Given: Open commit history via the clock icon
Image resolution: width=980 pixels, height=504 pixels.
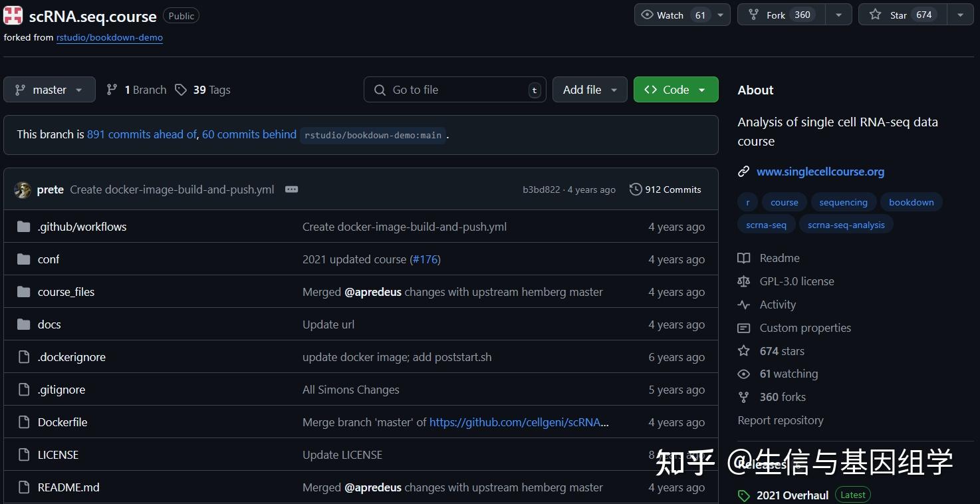Looking at the screenshot, I should (636, 189).
